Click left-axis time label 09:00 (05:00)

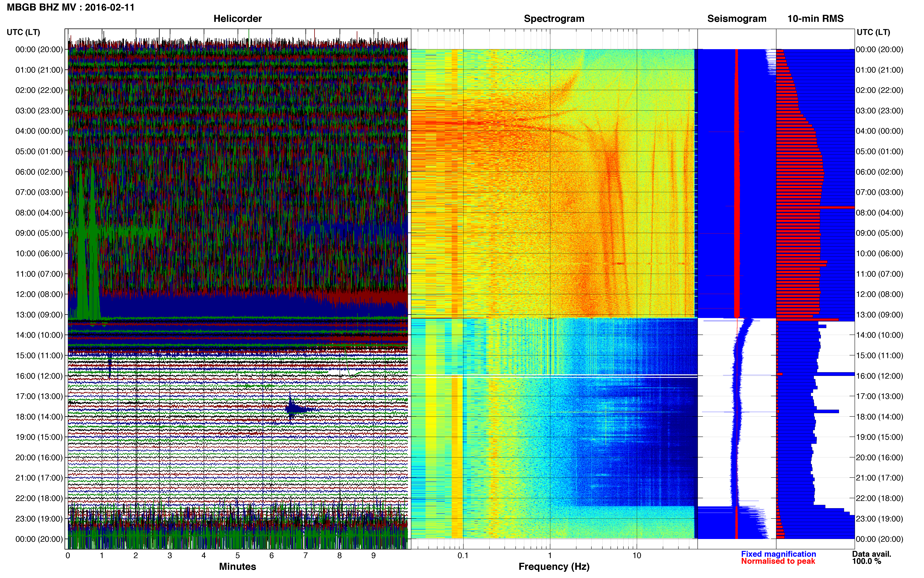(39, 233)
